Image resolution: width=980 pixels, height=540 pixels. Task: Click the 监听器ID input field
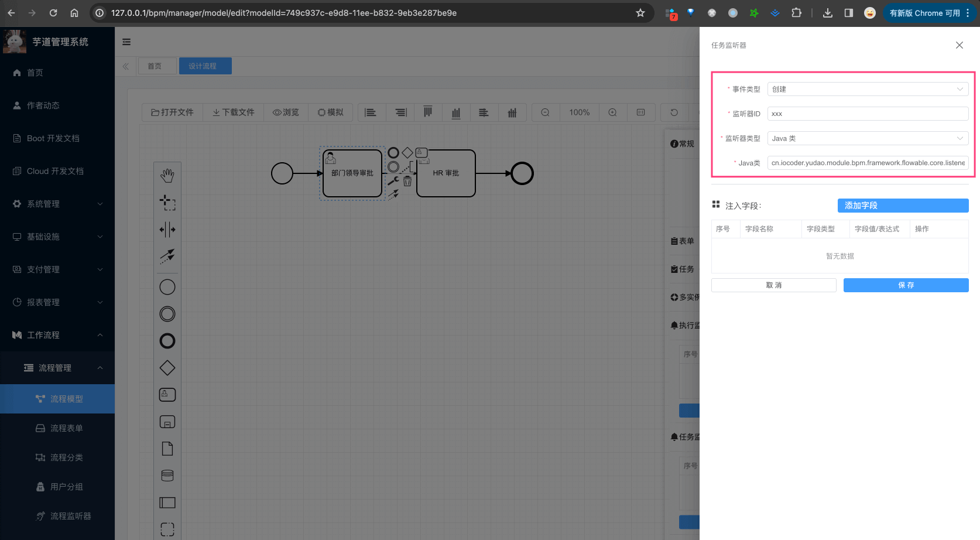[868, 114]
